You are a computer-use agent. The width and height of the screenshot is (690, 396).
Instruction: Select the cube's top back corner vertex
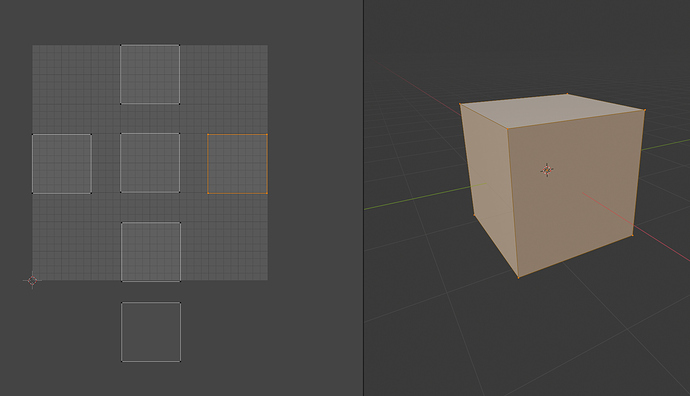(567, 94)
